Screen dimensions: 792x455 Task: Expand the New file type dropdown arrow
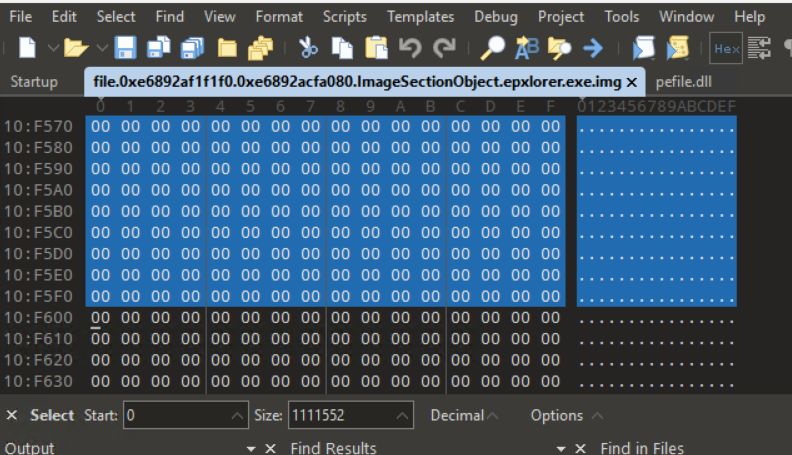53,48
